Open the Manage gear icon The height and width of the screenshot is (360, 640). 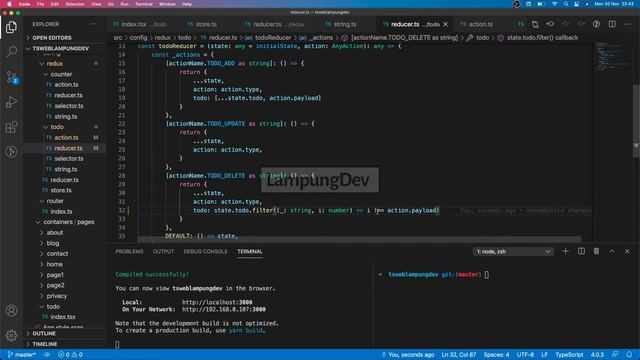tap(11, 336)
